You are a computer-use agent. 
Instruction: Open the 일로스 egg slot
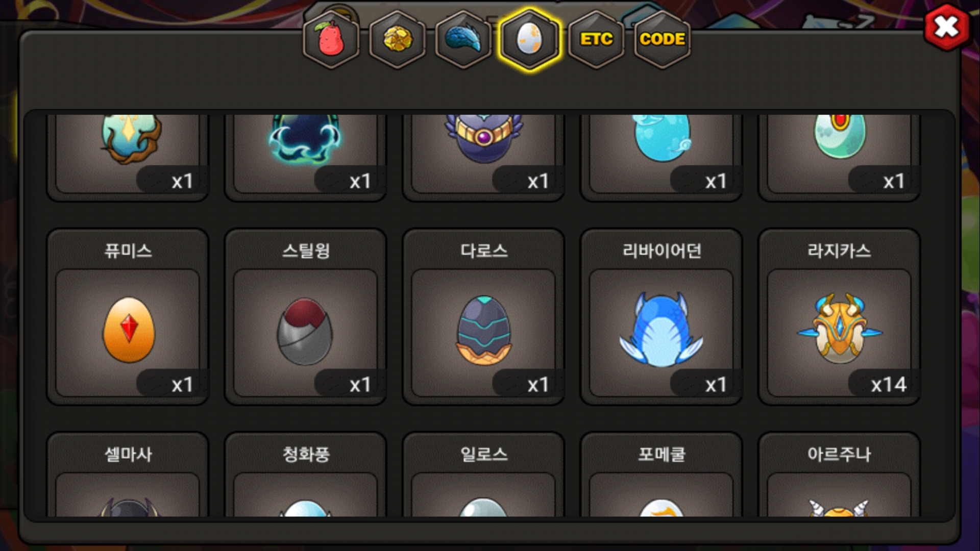coord(483,474)
